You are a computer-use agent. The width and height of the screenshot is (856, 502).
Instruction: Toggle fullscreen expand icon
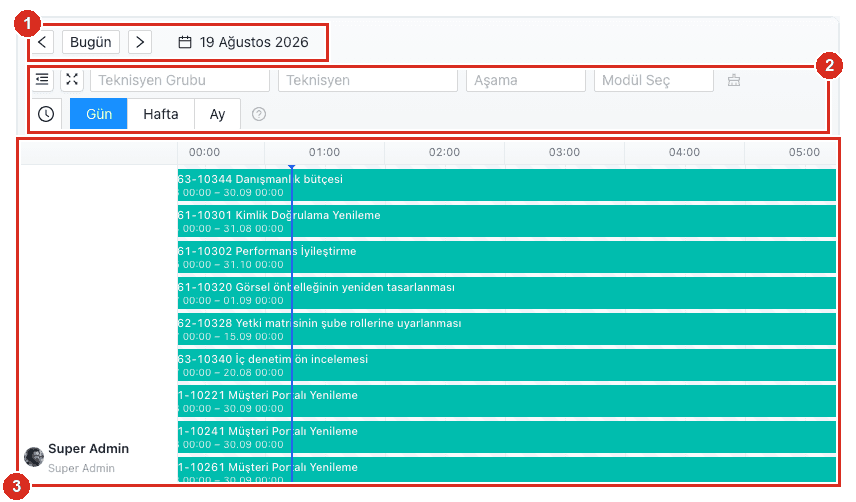click(72, 80)
